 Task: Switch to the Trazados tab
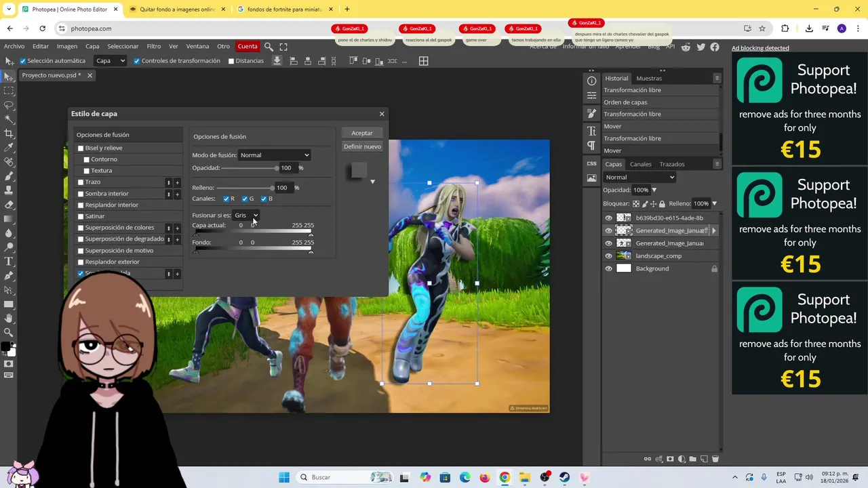(x=672, y=164)
